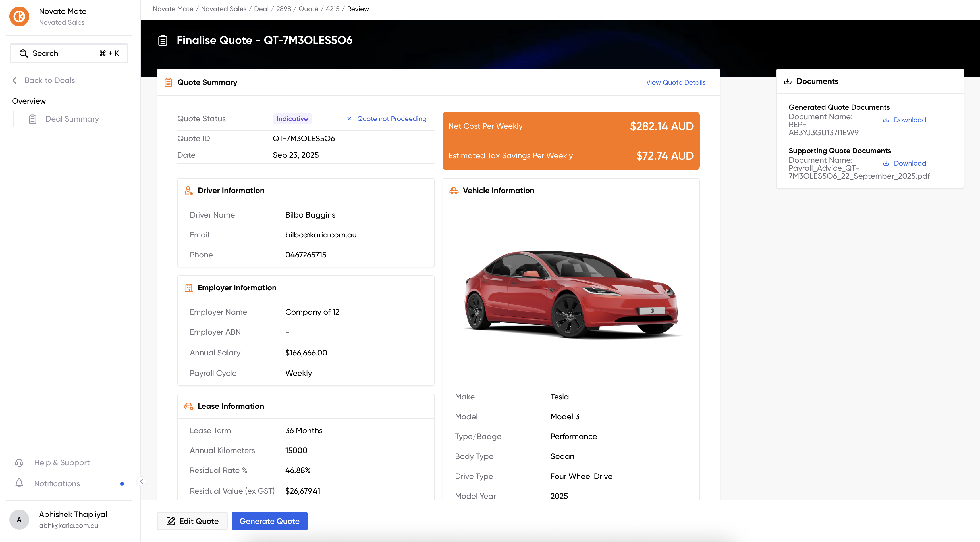Click the Notifications bell icon
Screen dimensions: 980x542
(x=19, y=483)
